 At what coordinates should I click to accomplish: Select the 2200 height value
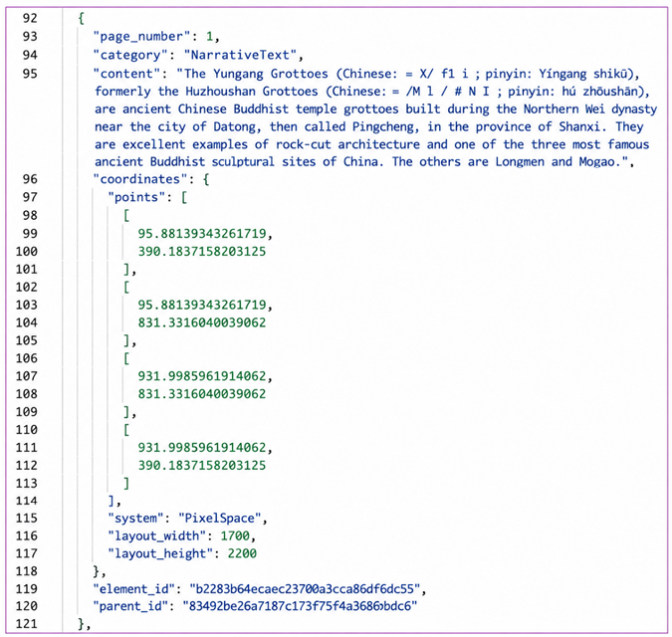[242, 554]
